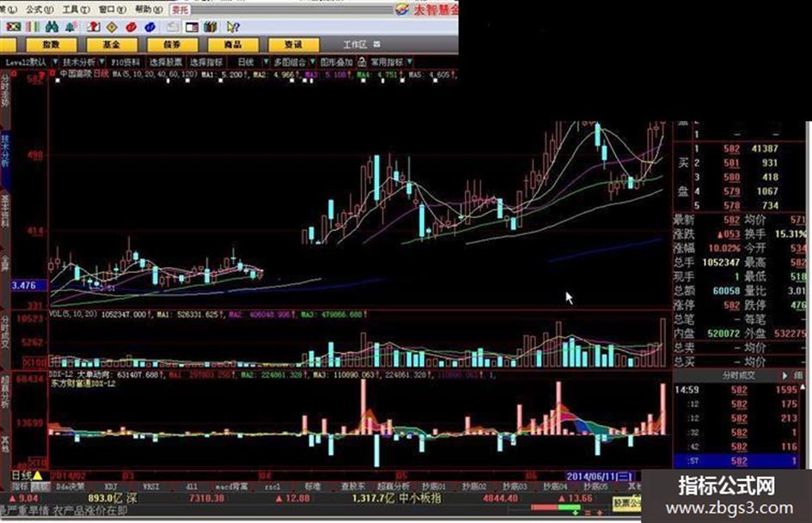Click the 债券 yellow button
The width and height of the screenshot is (812, 523).
click(x=172, y=45)
